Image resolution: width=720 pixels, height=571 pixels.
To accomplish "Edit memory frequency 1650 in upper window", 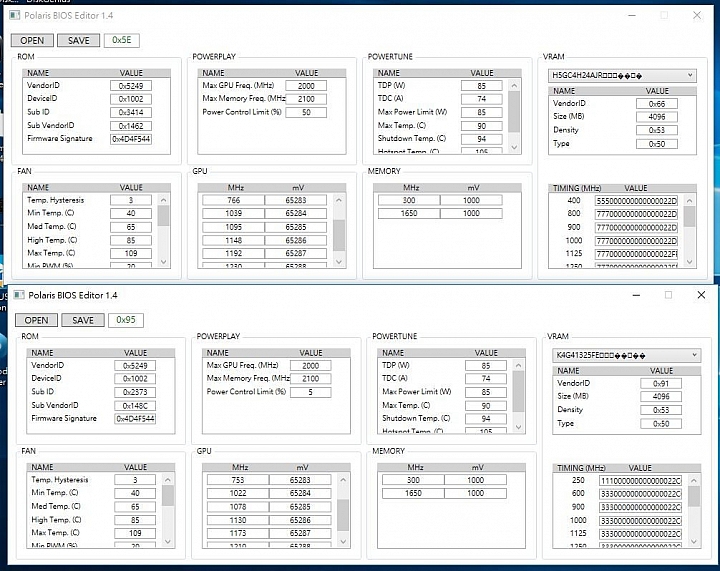I will pyautogui.click(x=409, y=213).
